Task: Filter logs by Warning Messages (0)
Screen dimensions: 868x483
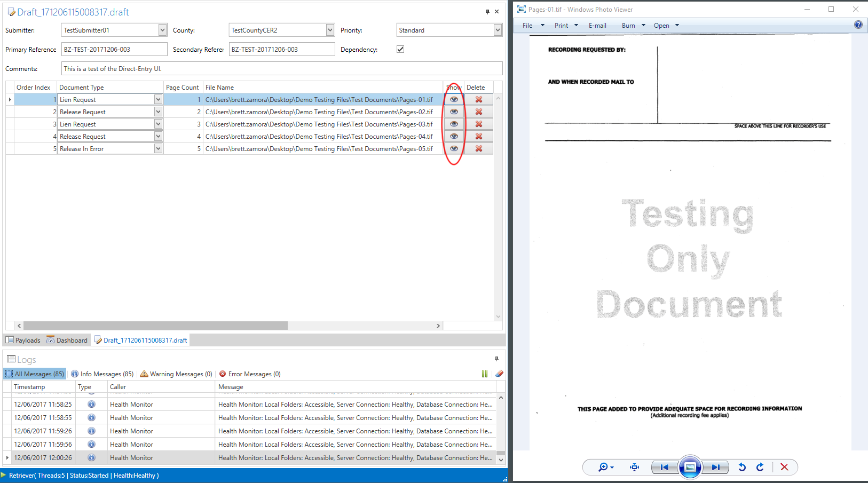Action: coord(176,374)
